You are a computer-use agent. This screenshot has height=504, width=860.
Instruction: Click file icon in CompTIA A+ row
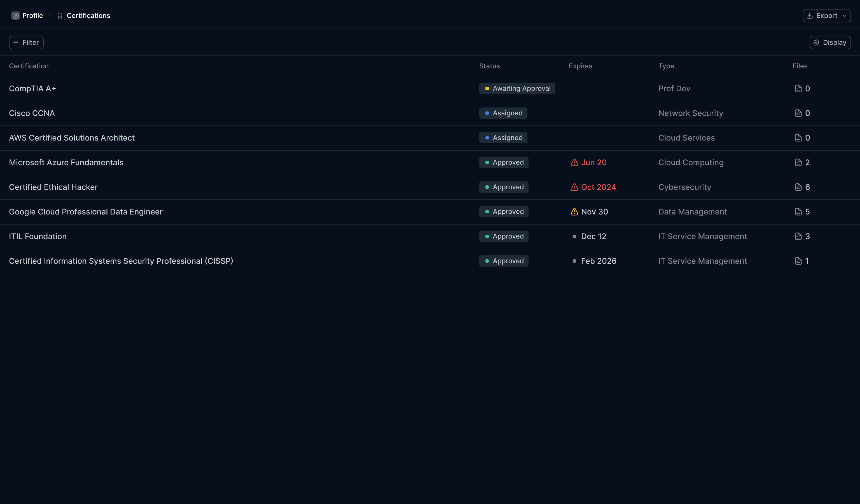(x=798, y=89)
